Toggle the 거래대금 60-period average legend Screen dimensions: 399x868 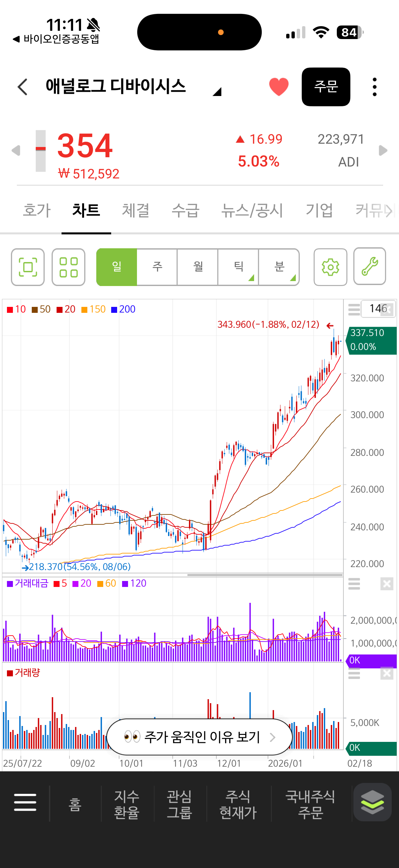click(107, 583)
